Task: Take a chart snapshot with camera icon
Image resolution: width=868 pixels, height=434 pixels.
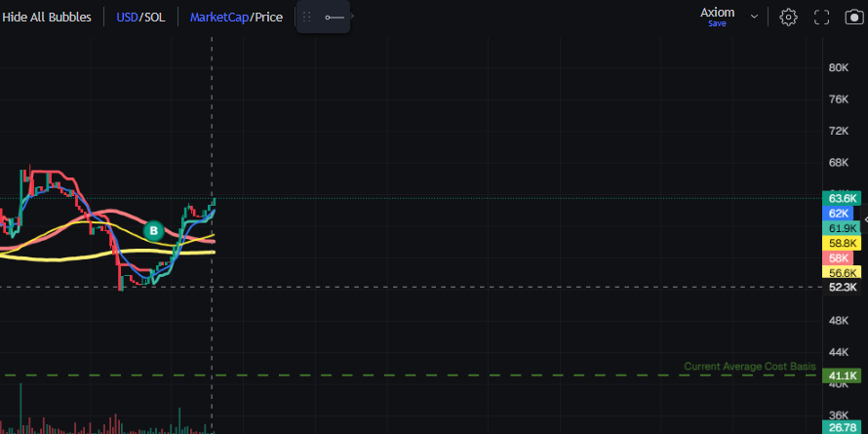Action: tap(854, 18)
